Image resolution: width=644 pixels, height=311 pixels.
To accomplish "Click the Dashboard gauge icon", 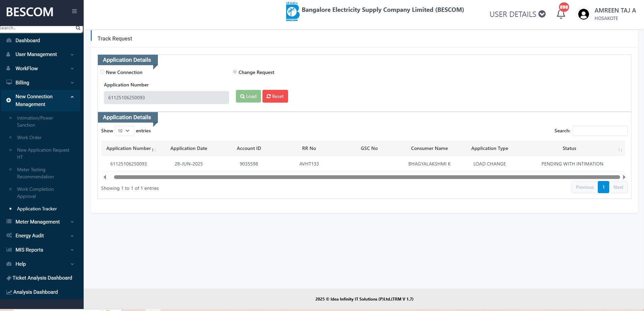I will (9, 40).
